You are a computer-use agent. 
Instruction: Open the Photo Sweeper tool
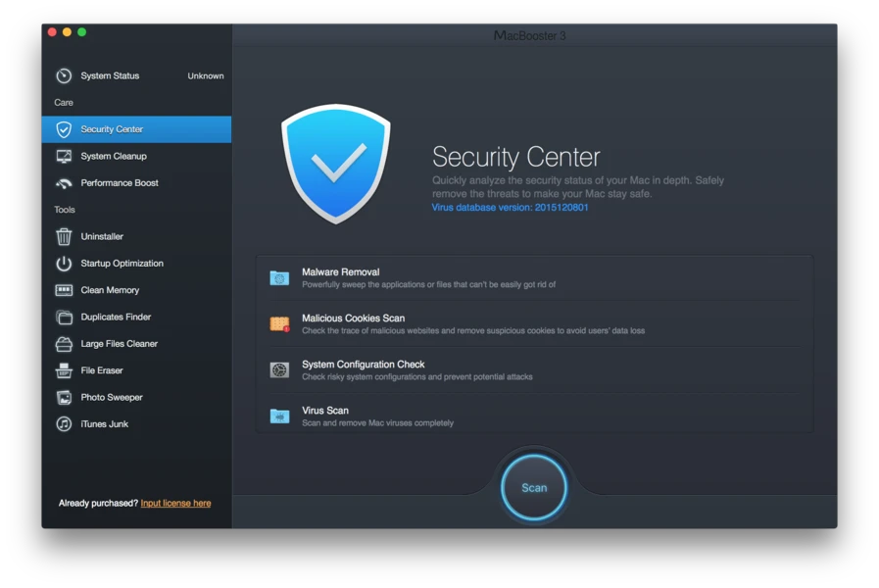pos(136,398)
